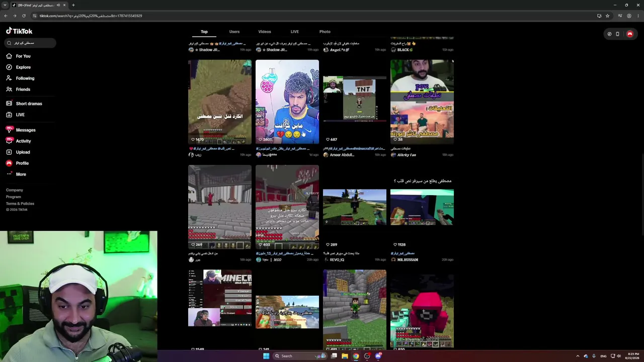Click the compass icon in floating toolbar
The width and height of the screenshot is (644, 362).
tap(609, 34)
